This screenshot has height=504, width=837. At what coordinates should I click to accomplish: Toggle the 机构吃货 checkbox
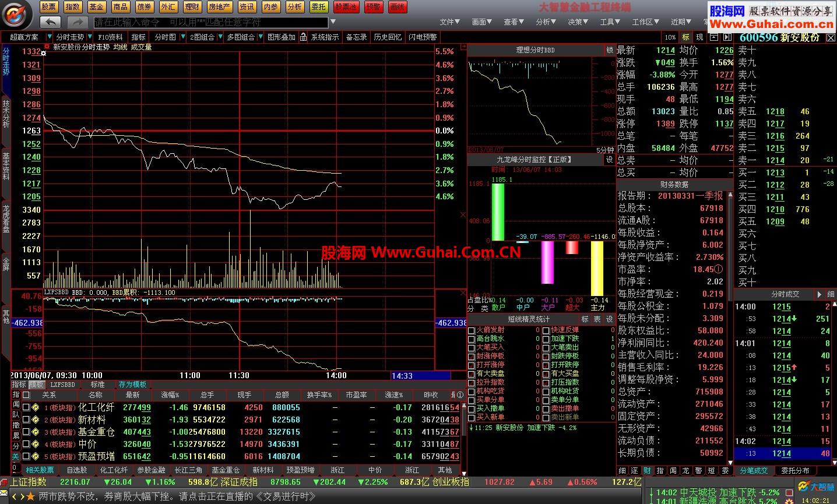click(472, 392)
